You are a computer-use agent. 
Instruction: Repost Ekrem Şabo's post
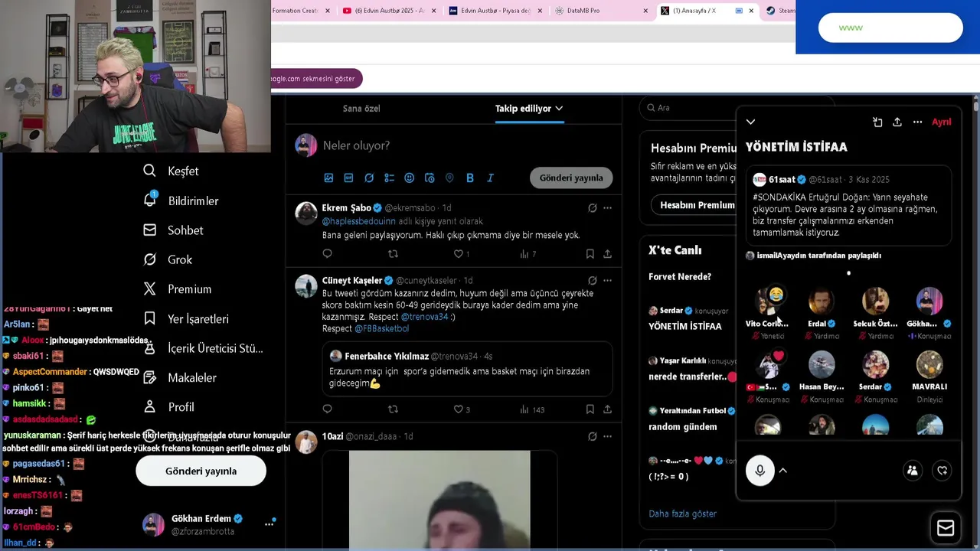tap(393, 253)
